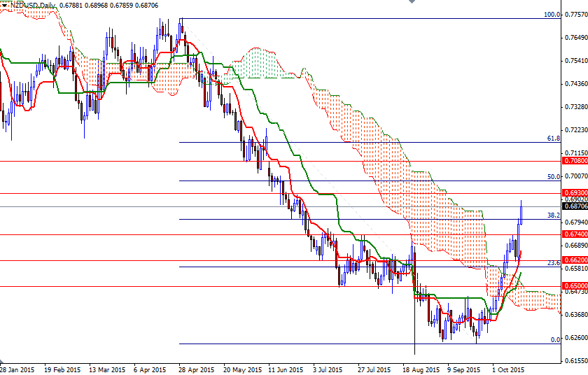Click the 28 Apr 2015 date label

[x=196, y=369]
